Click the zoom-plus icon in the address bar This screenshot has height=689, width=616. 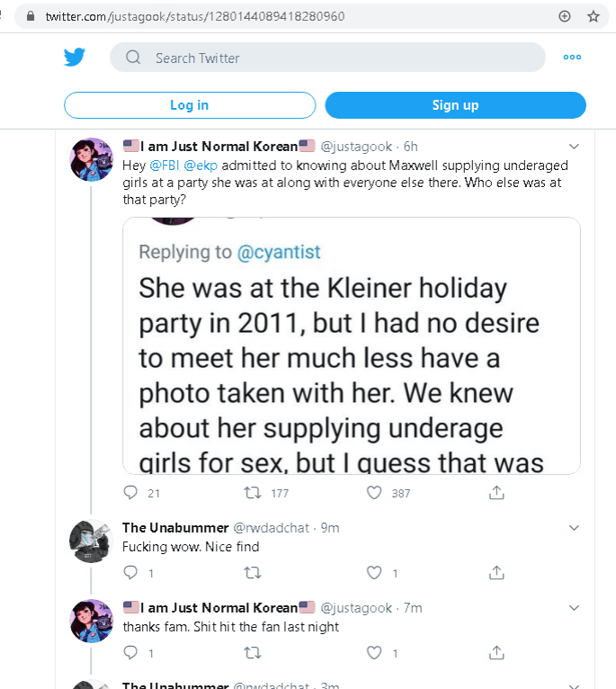565,16
